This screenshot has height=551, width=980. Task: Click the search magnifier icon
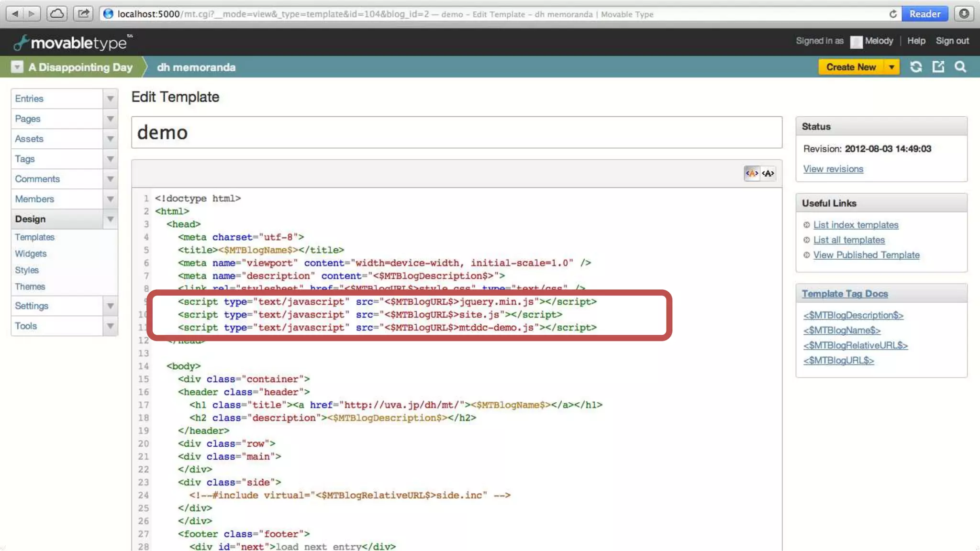tap(960, 67)
